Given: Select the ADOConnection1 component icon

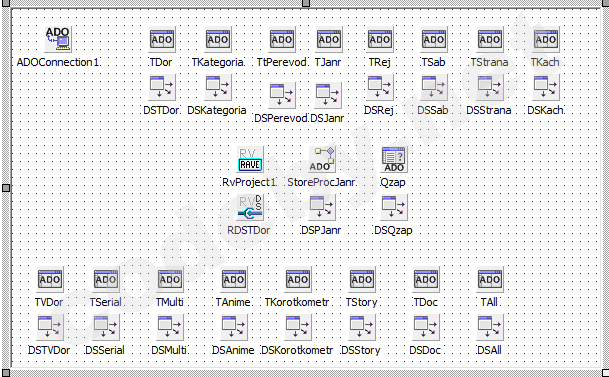Looking at the screenshot, I should point(58,39).
